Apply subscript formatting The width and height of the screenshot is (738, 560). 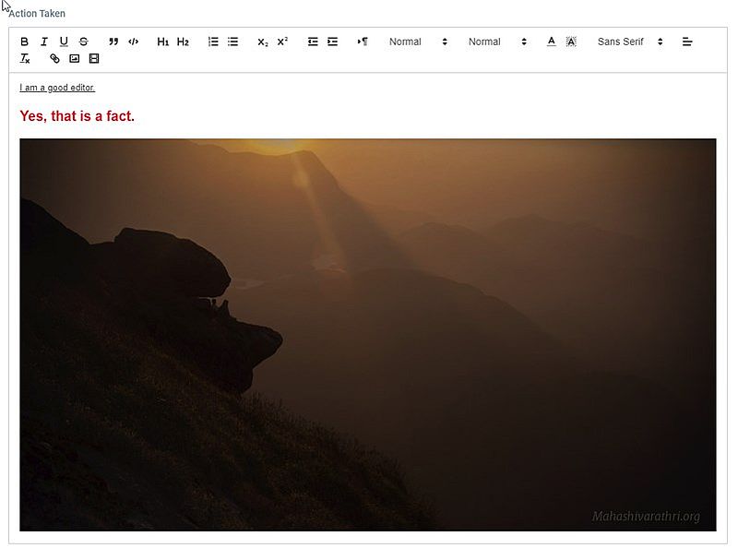click(263, 42)
